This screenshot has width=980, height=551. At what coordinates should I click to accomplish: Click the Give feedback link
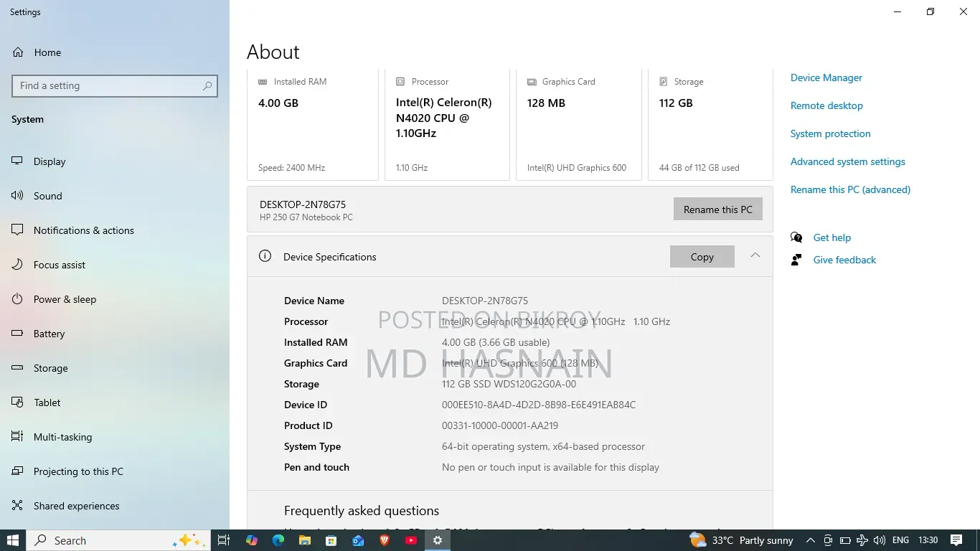(x=844, y=260)
